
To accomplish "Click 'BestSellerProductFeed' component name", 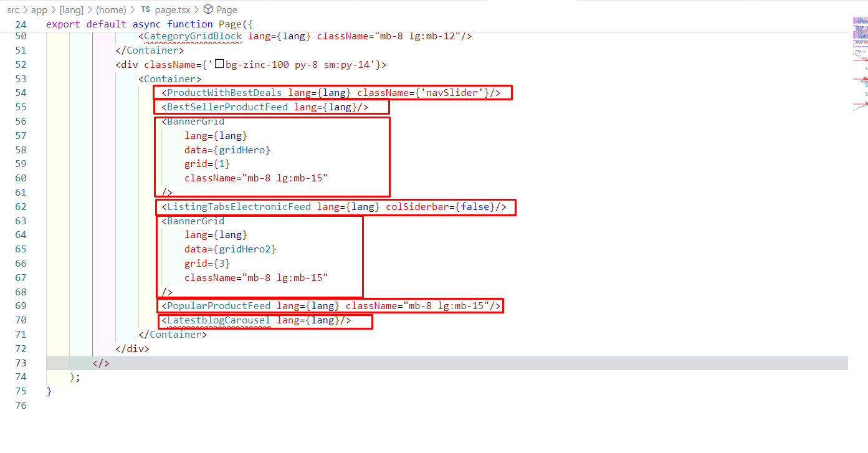I will tap(227, 107).
